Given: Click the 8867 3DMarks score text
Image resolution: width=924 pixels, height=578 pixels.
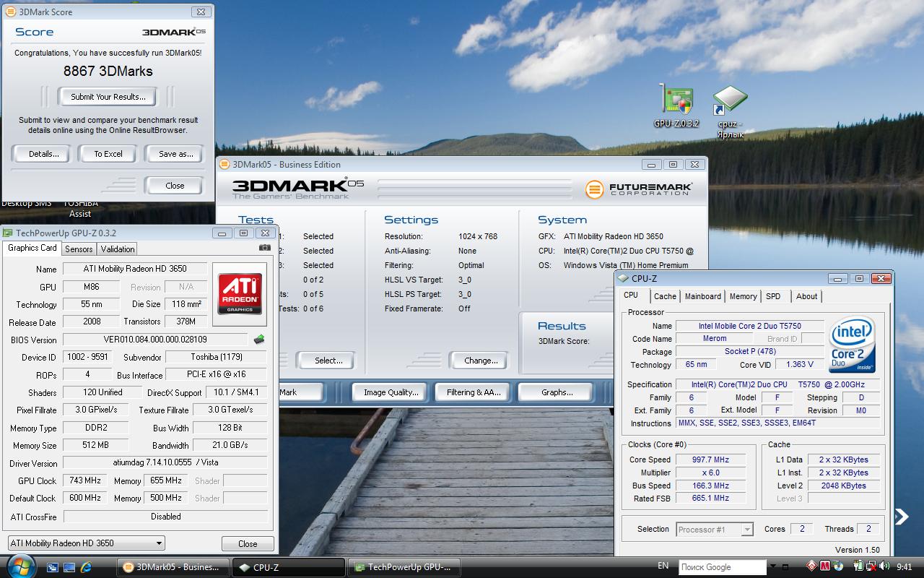Looking at the screenshot, I should point(108,71).
